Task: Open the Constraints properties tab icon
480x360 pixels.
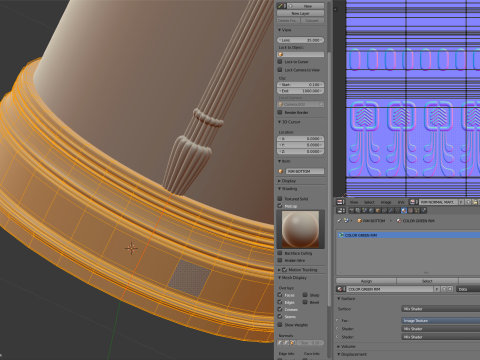Action: click(x=384, y=210)
